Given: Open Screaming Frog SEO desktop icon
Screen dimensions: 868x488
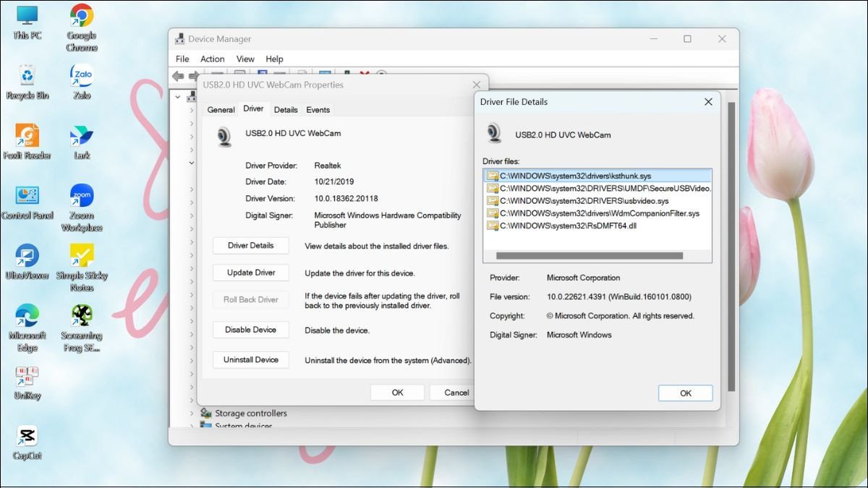Looking at the screenshot, I should click(x=81, y=316).
